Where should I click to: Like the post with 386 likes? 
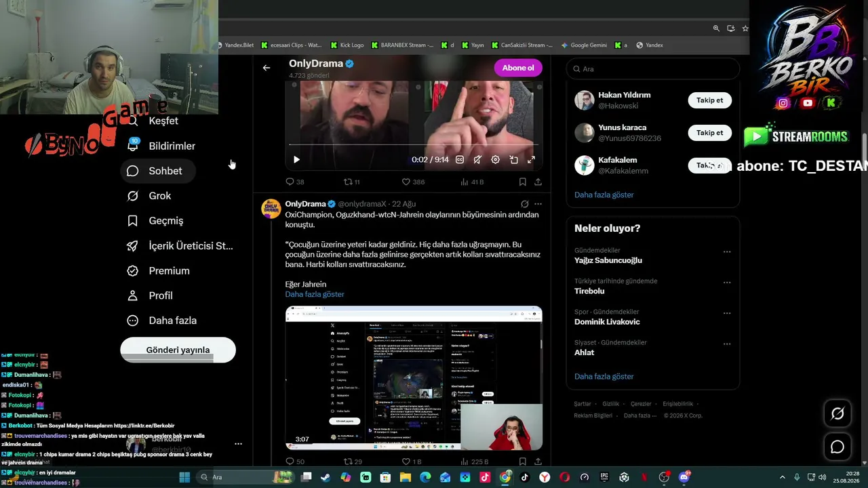[x=413, y=182]
